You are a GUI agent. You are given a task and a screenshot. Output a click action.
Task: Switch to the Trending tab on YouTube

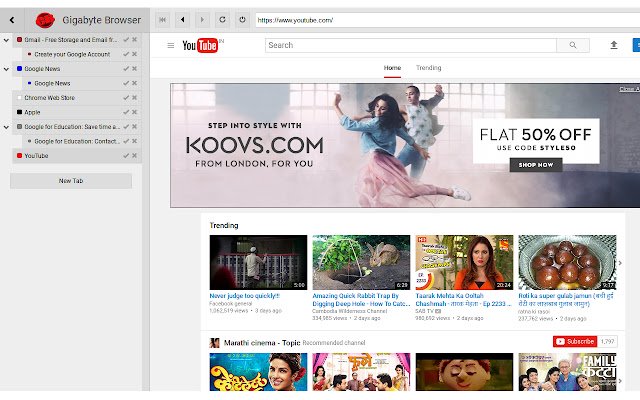429,68
